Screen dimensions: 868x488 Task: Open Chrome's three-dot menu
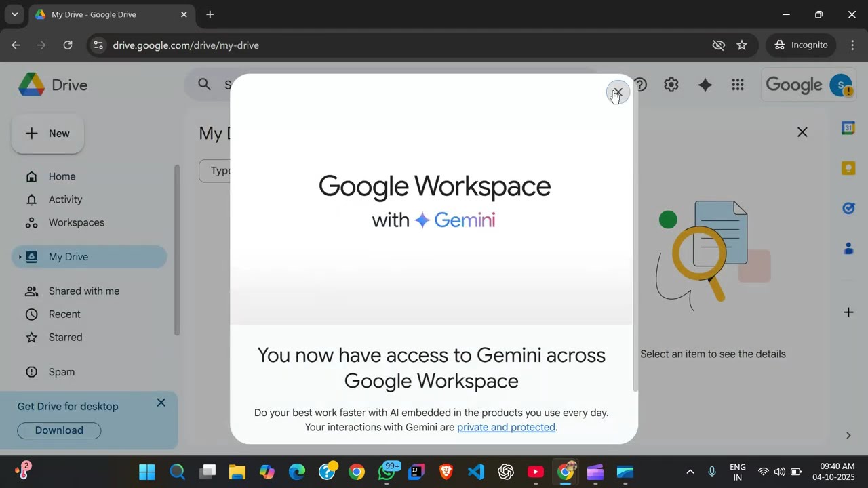[x=852, y=45]
